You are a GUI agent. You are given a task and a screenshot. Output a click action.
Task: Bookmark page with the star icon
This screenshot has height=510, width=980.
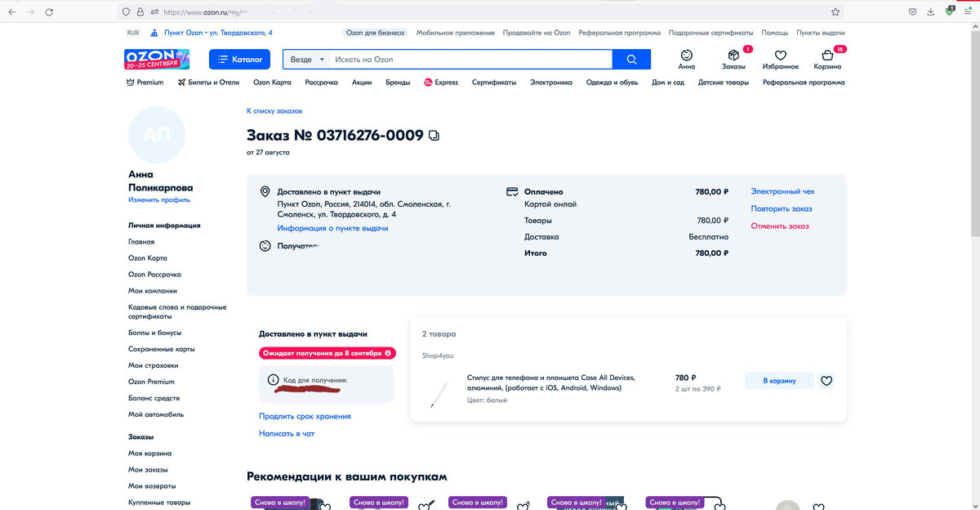835,12
